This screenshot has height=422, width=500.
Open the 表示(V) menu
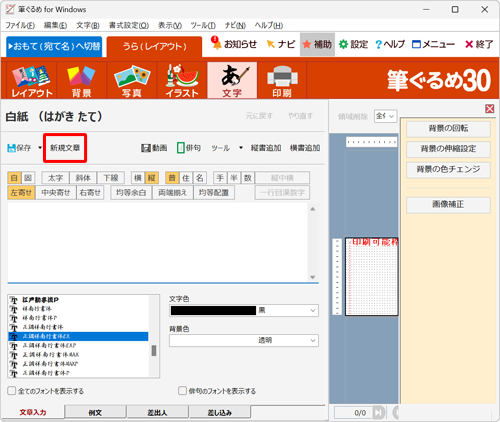pyautogui.click(x=170, y=25)
